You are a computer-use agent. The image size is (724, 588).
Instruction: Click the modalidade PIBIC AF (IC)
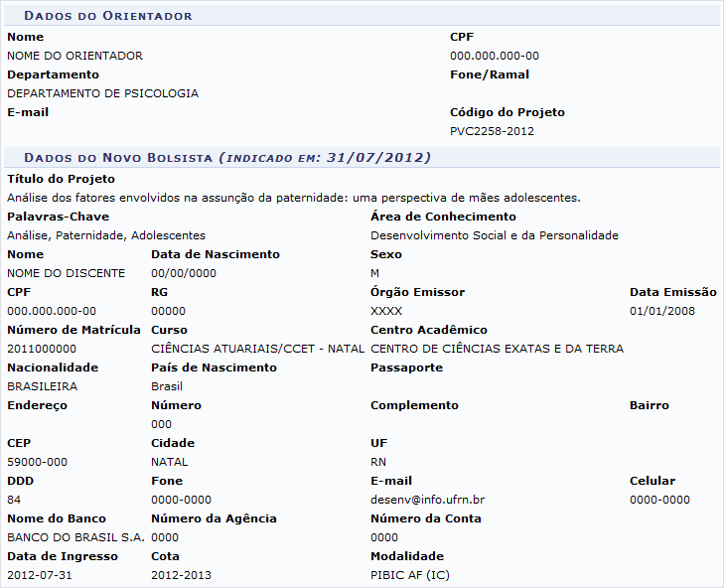410,575
